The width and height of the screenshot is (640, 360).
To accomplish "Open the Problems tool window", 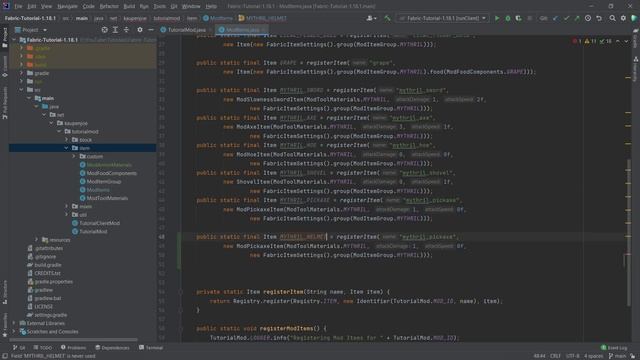I will pos(73,347).
